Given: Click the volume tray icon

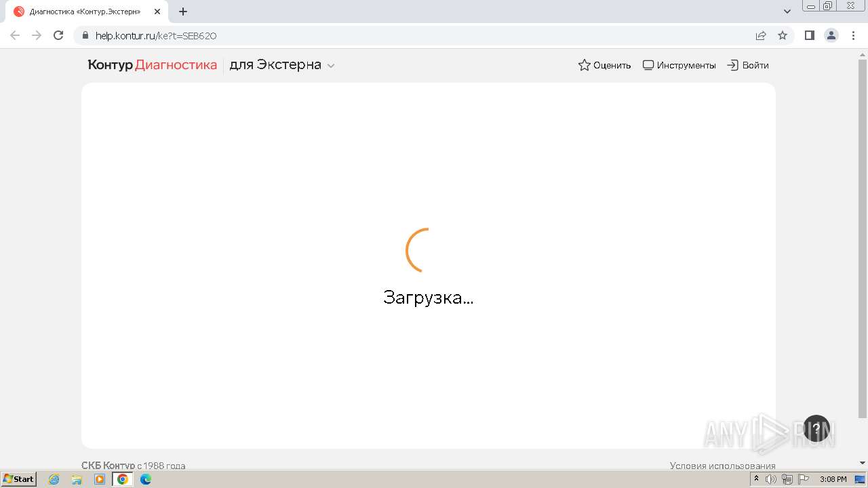Looking at the screenshot, I should click(x=771, y=479).
